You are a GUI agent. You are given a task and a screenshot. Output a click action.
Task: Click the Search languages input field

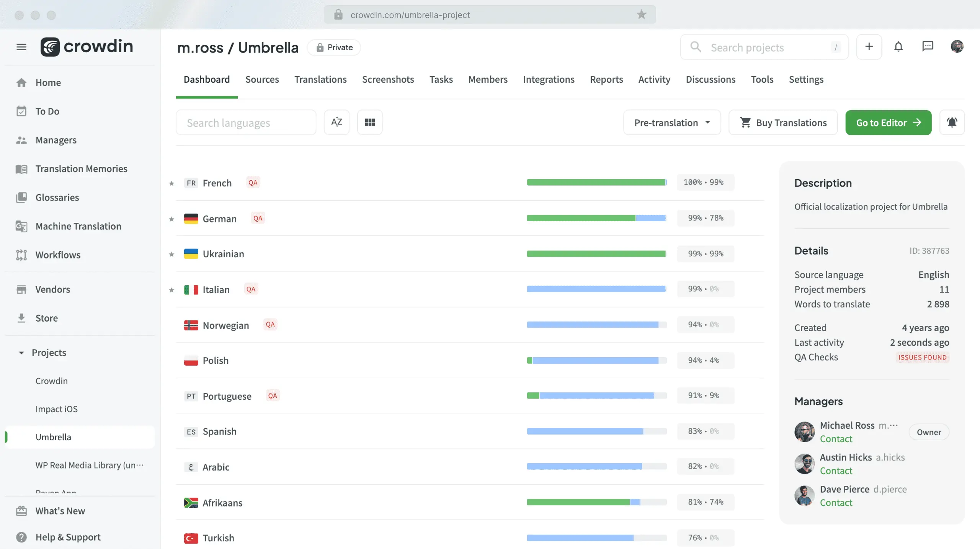click(246, 123)
